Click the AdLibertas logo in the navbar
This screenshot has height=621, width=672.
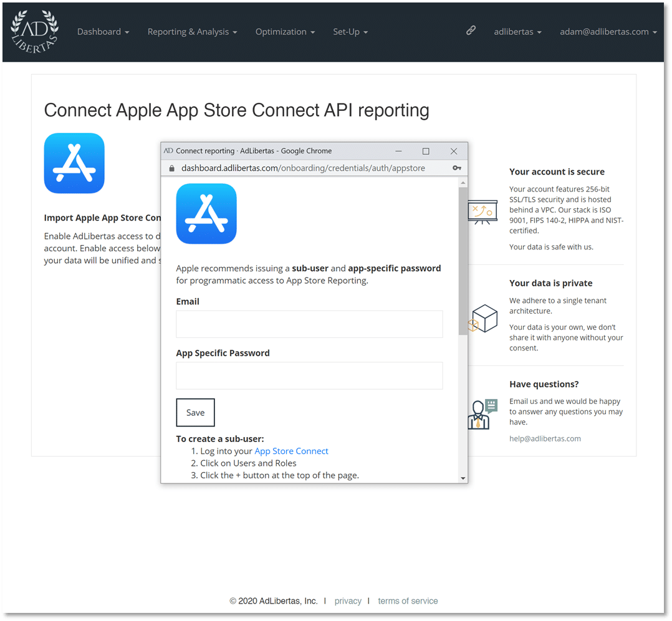click(34, 32)
